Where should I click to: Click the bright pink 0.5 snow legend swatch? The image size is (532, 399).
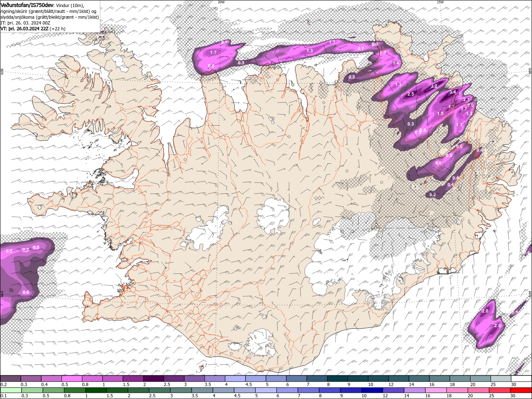click(x=71, y=379)
